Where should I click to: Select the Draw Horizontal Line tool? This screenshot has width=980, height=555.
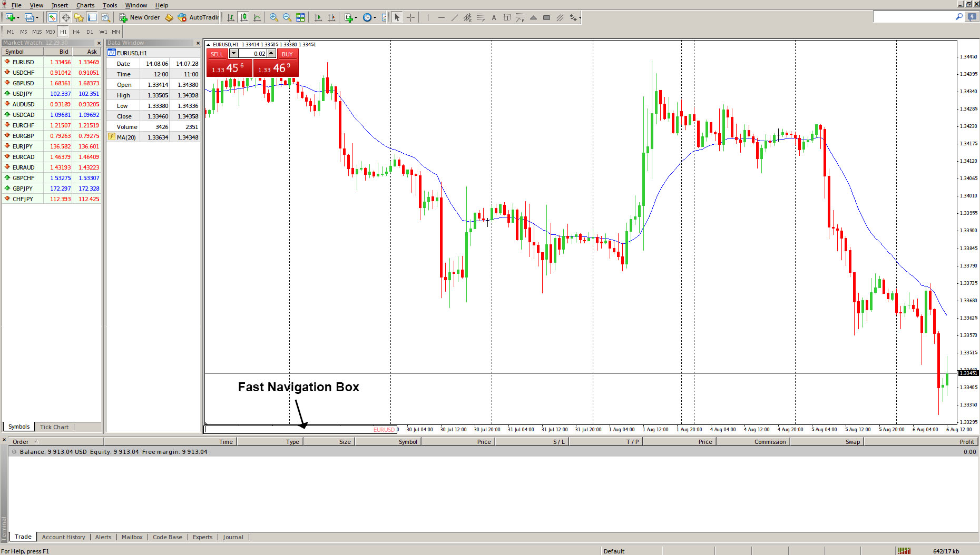coord(442,17)
